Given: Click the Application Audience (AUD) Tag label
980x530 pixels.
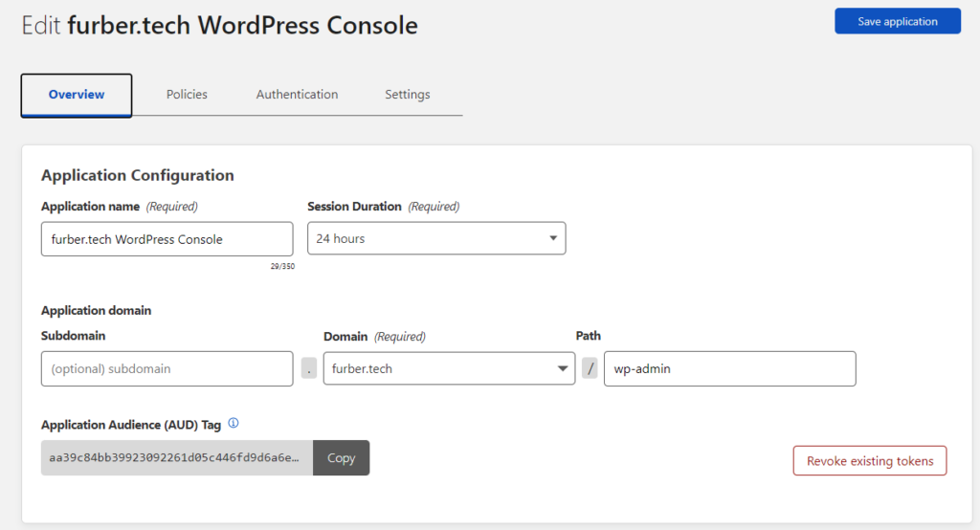Looking at the screenshot, I should click(131, 425).
